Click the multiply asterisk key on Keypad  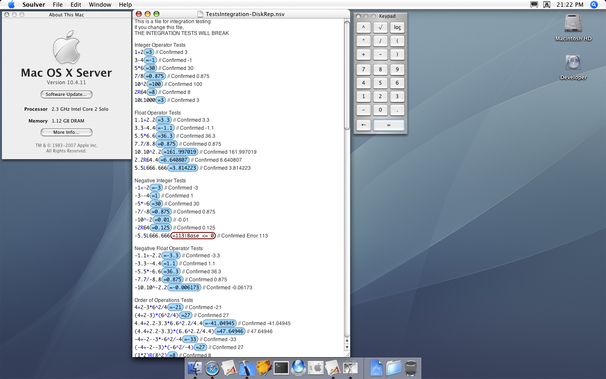pos(363,41)
